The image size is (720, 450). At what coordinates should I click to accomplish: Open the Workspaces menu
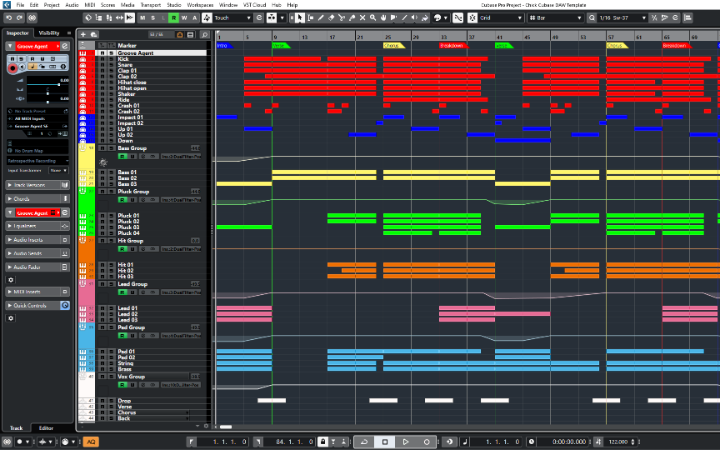(200, 5)
